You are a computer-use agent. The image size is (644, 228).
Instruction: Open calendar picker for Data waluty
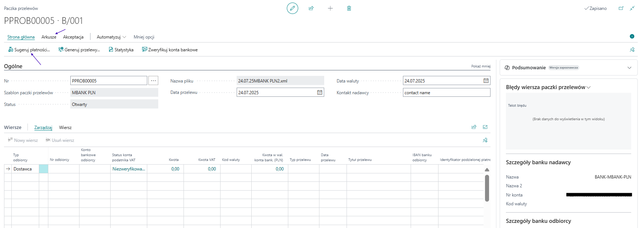(486, 81)
